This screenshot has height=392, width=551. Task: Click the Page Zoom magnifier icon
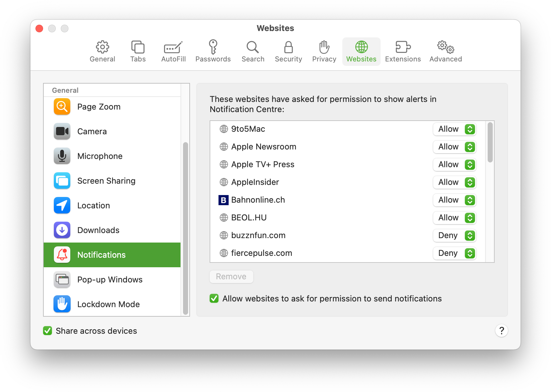62,107
